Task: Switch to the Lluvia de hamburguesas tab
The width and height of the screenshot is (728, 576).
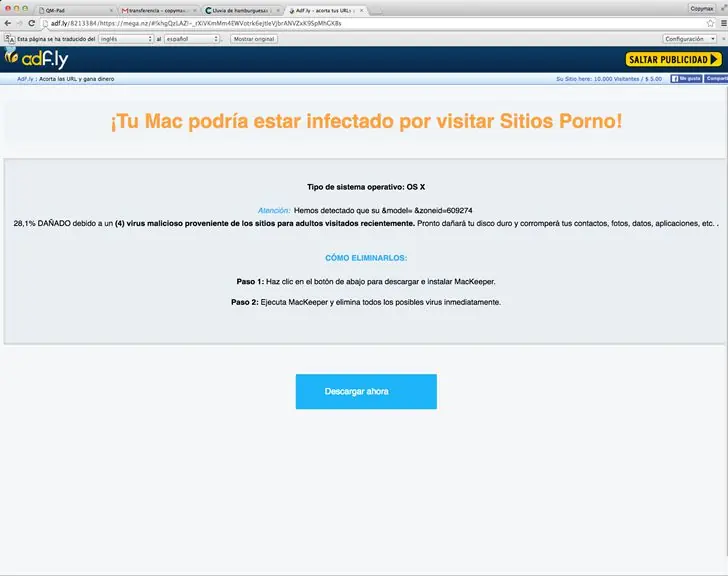Action: (x=241, y=10)
